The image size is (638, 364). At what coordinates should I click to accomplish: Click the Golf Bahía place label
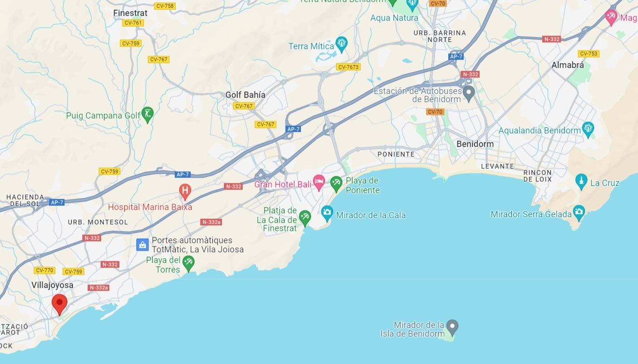point(245,95)
